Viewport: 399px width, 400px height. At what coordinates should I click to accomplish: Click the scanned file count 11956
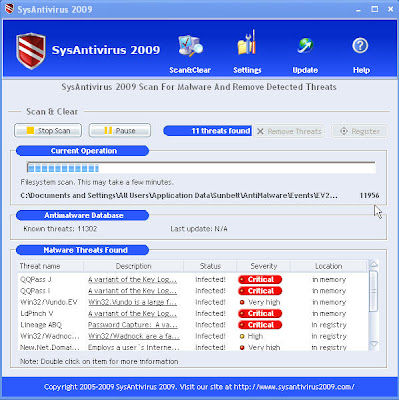369,195
